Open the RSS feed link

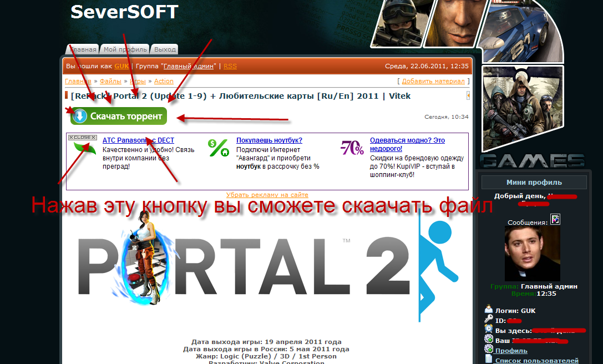point(230,66)
